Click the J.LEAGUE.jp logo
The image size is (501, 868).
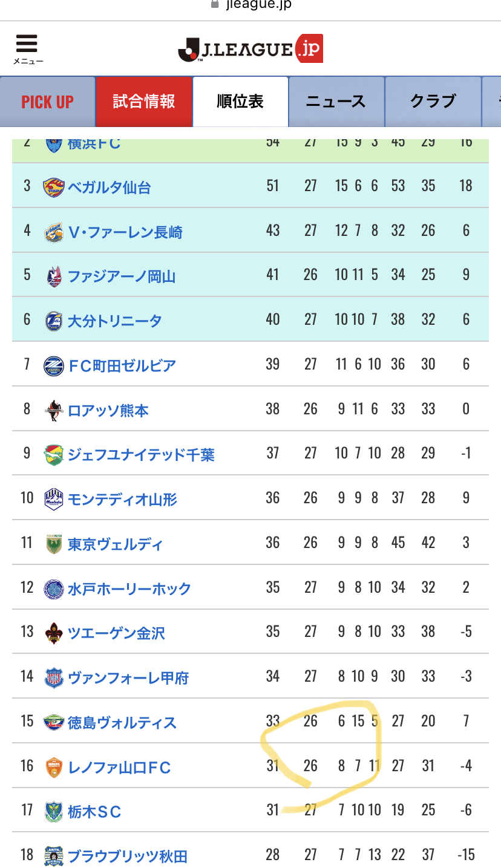(250, 48)
